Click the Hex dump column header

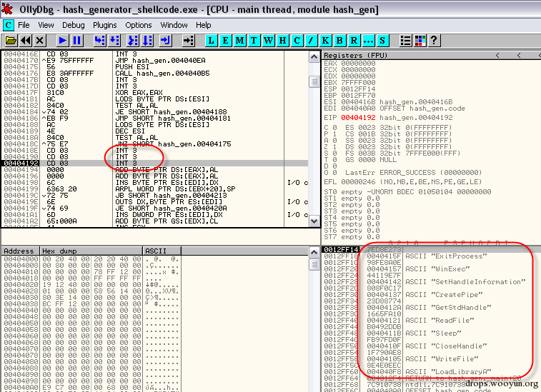coord(91,251)
